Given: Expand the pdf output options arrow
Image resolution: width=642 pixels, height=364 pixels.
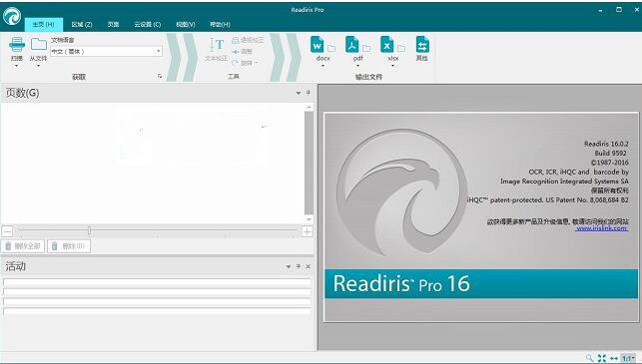Looking at the screenshot, I should (x=357, y=66).
